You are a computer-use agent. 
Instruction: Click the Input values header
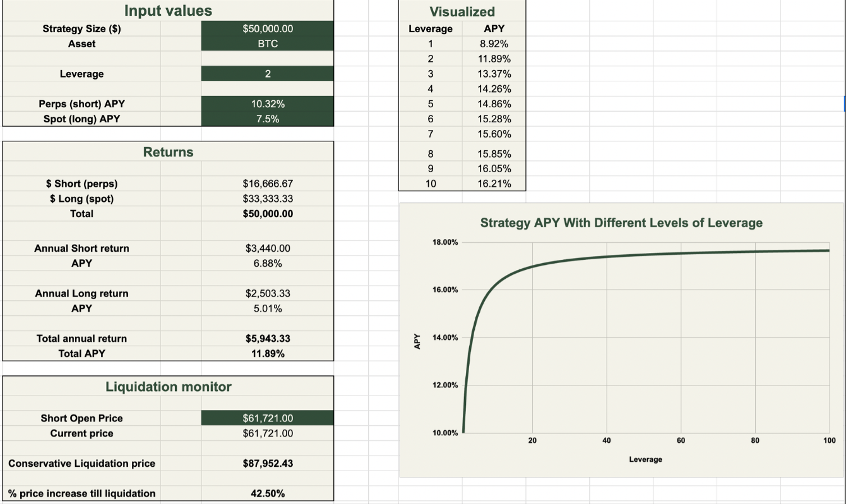coord(168,11)
